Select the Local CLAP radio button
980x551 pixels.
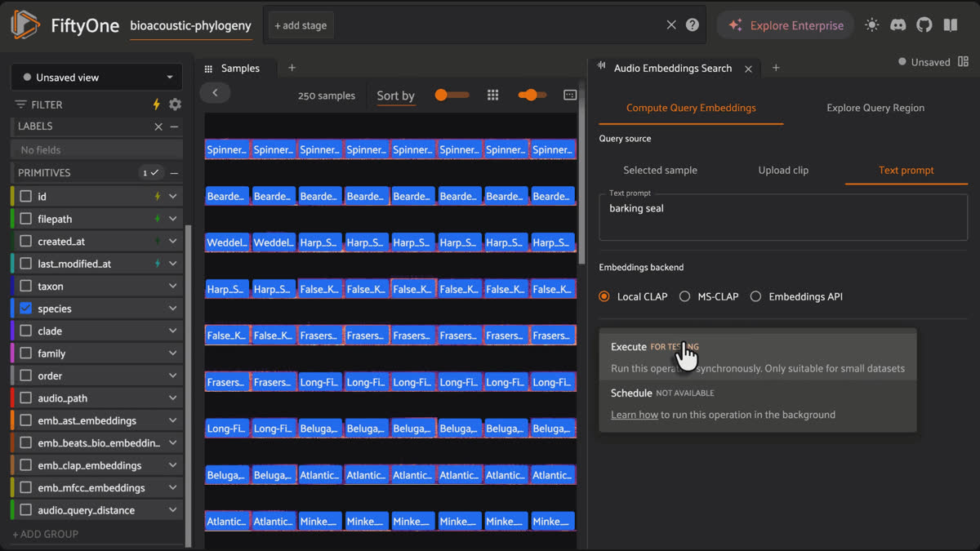[604, 296]
